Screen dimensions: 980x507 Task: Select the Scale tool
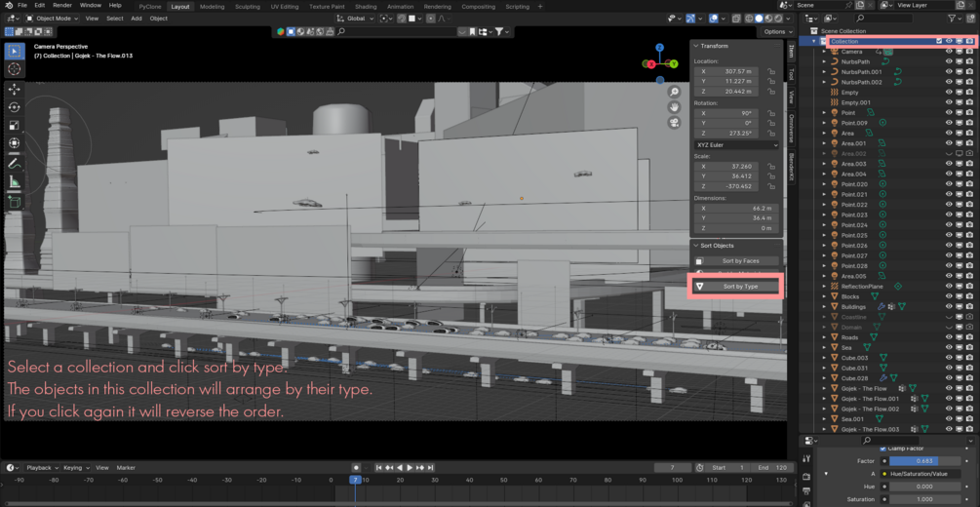pos(15,125)
